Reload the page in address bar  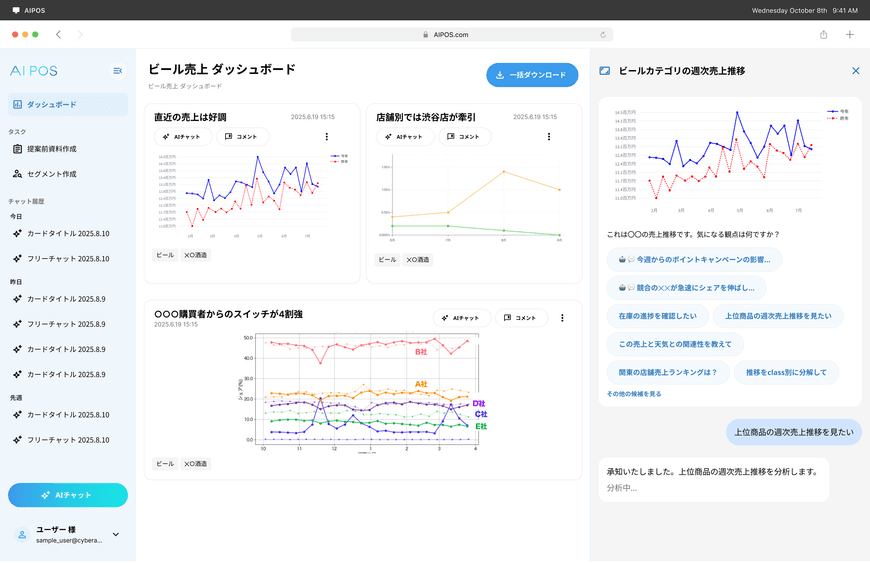click(603, 34)
